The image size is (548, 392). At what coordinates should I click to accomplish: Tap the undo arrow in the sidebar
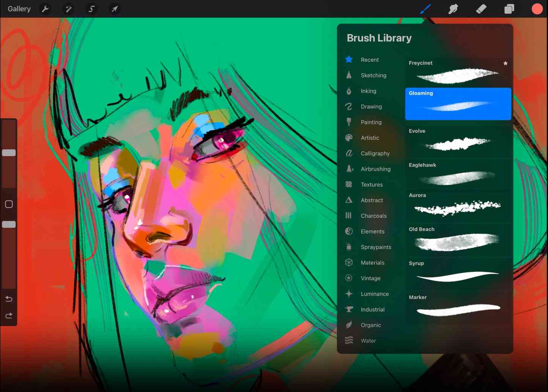coord(9,299)
